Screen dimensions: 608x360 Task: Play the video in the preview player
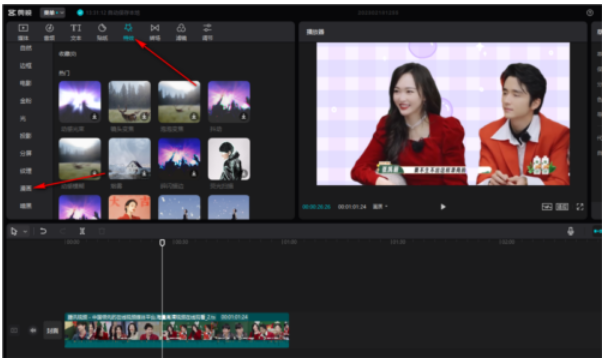point(443,207)
